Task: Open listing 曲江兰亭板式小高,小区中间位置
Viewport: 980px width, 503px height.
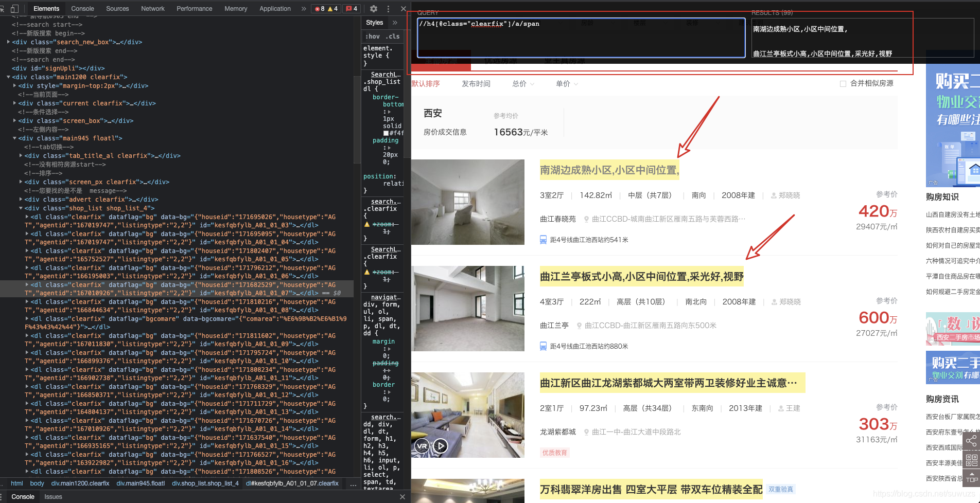Action: pyautogui.click(x=642, y=277)
